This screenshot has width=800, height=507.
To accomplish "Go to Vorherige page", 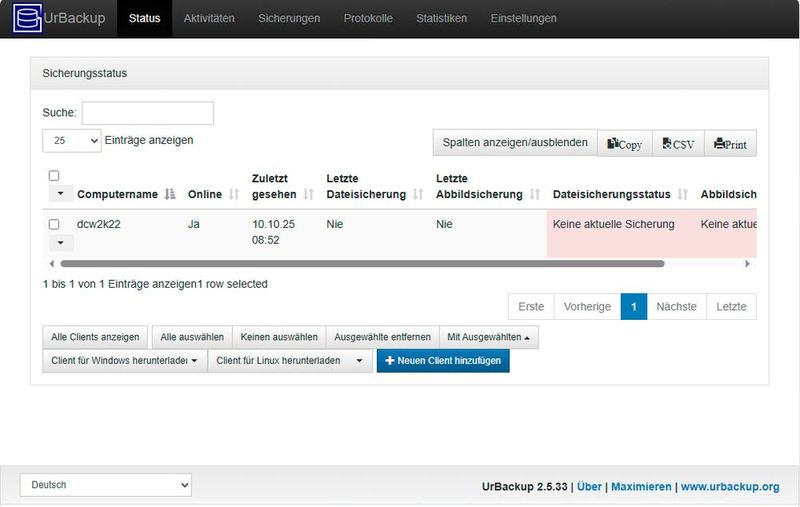I will (587, 307).
